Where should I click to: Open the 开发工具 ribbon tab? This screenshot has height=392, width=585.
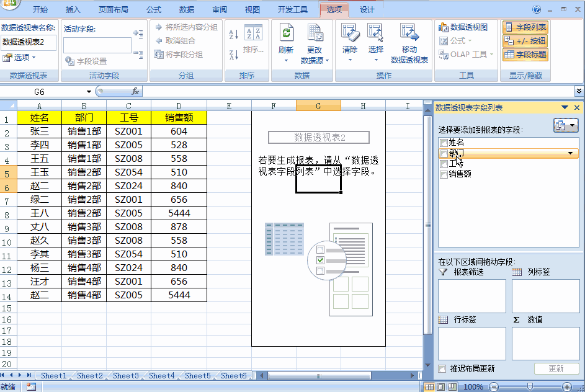coord(293,10)
